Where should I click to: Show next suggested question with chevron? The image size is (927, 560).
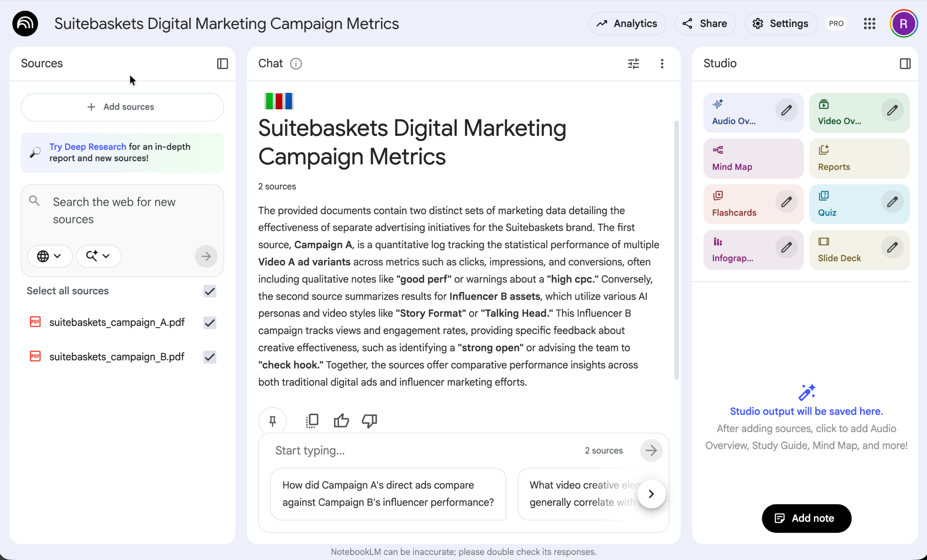click(x=651, y=494)
